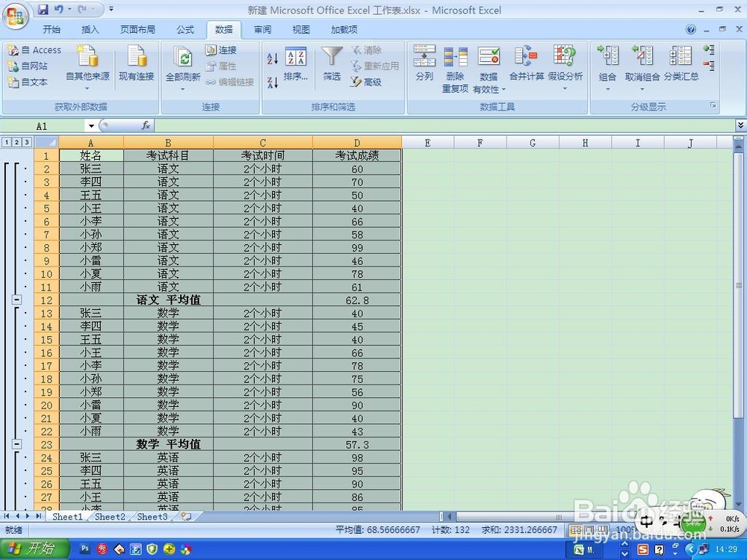
Task: Open the Name Box dropdown
Action: [x=91, y=126]
